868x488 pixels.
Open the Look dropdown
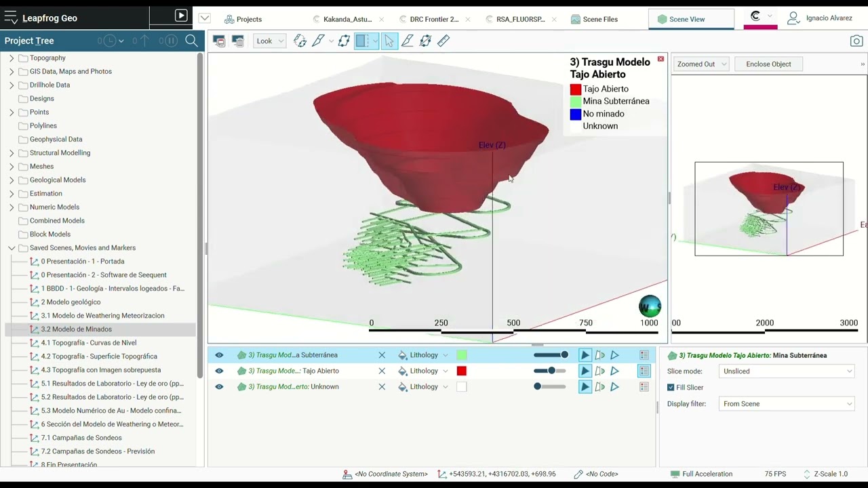pos(269,41)
